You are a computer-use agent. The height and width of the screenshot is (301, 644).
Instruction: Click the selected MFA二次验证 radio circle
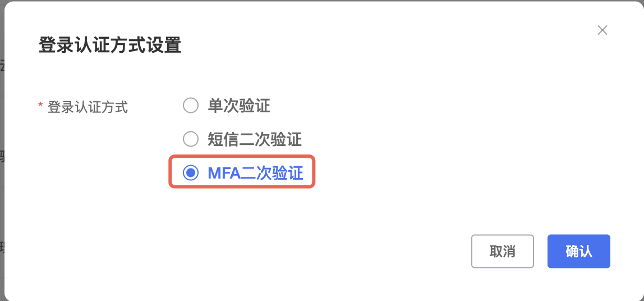click(191, 173)
